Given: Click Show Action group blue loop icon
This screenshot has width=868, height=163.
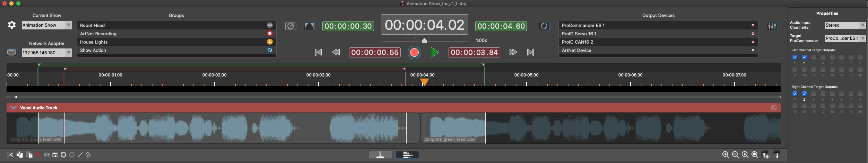Looking at the screenshot, I should point(270,50).
